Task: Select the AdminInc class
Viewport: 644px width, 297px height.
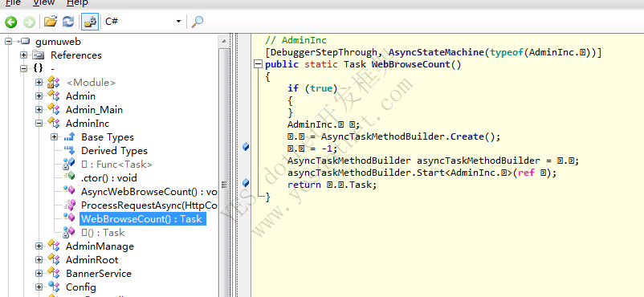Action: [88, 124]
